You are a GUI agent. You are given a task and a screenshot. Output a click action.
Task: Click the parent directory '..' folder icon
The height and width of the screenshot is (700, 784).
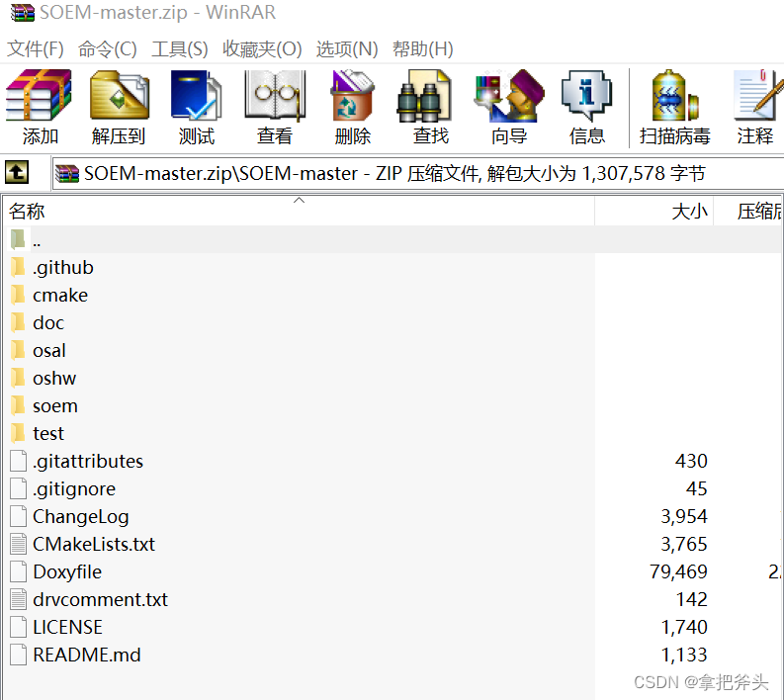18,239
